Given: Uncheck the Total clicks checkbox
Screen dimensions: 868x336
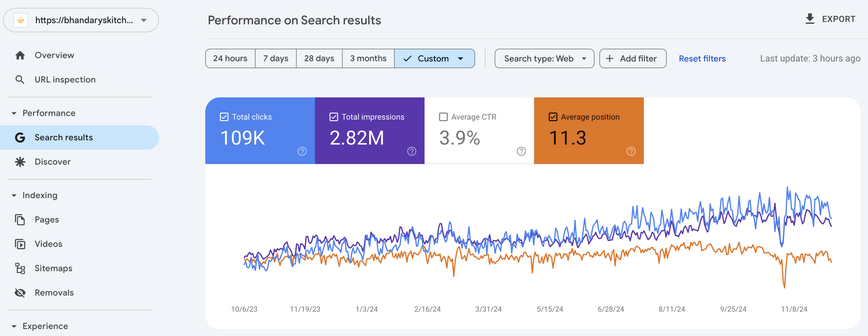Looking at the screenshot, I should click(224, 117).
